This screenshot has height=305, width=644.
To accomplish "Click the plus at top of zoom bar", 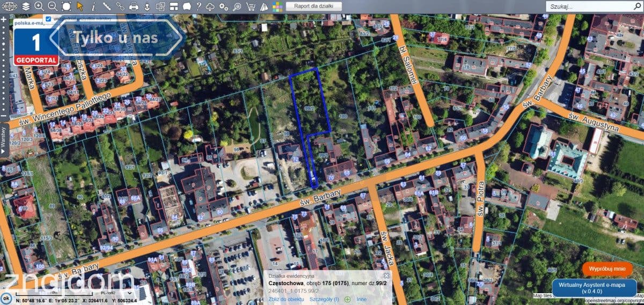I will [x=3, y=19].
